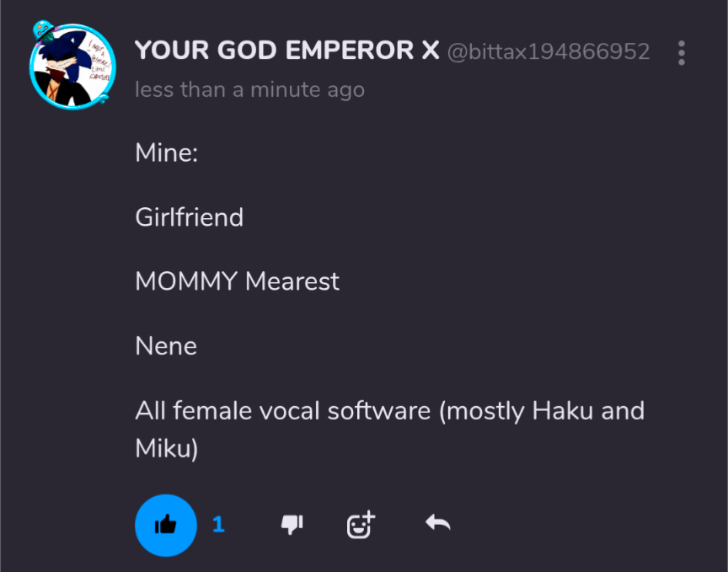Remove the like using the blue thumbs-up button
This screenshot has height=572, width=728.
pyautogui.click(x=166, y=525)
